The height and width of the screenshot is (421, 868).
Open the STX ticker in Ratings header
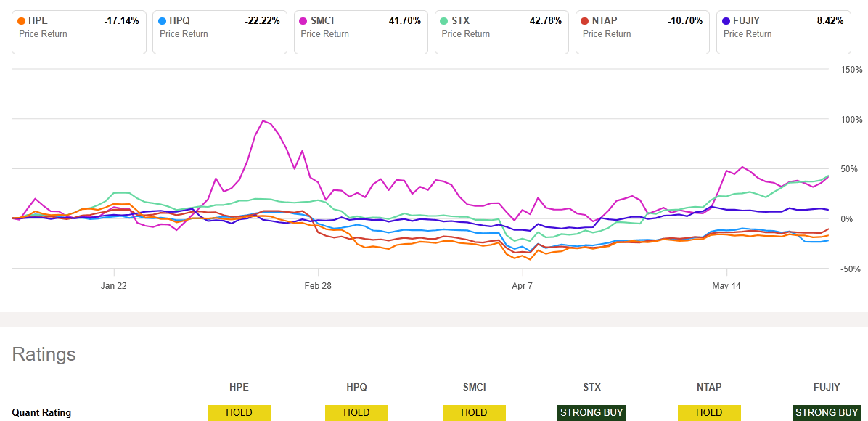[x=591, y=387]
